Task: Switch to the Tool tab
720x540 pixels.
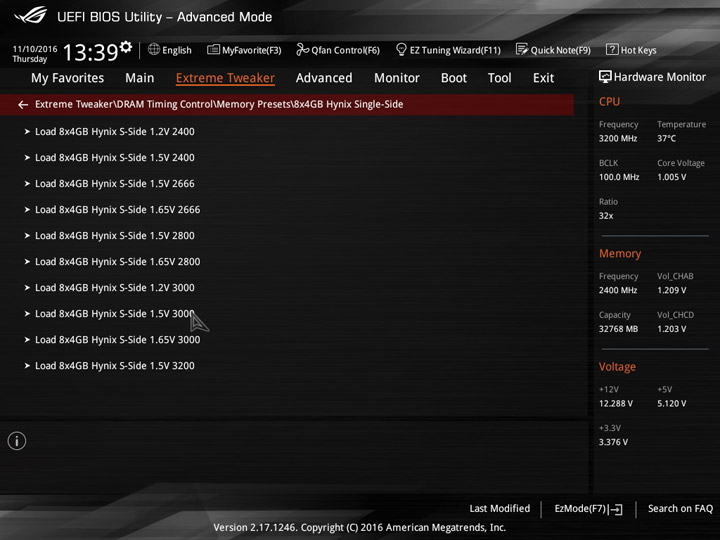Action: click(500, 78)
